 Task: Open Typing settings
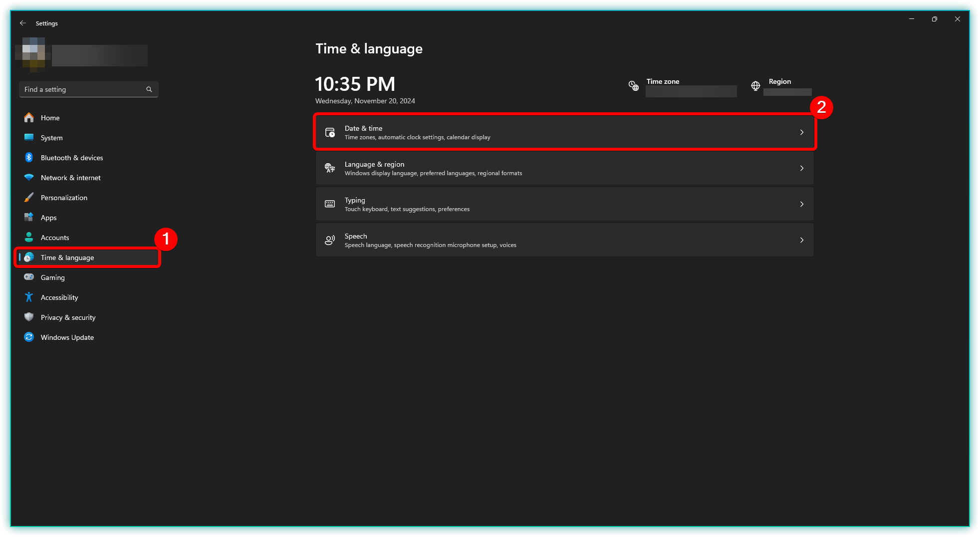[564, 204]
